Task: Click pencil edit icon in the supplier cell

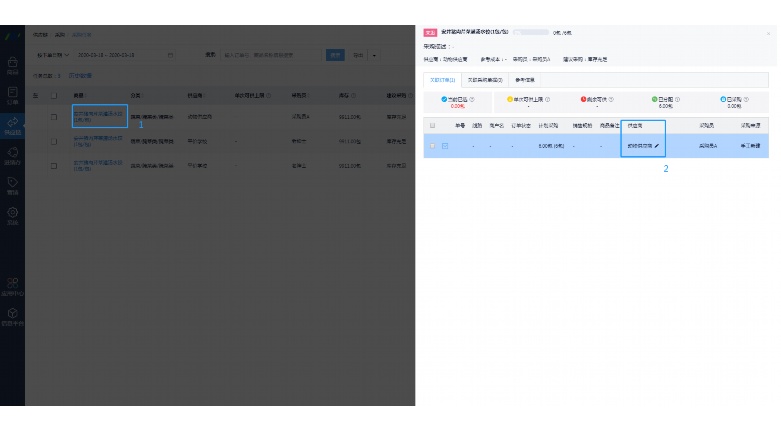Action: coord(657,146)
